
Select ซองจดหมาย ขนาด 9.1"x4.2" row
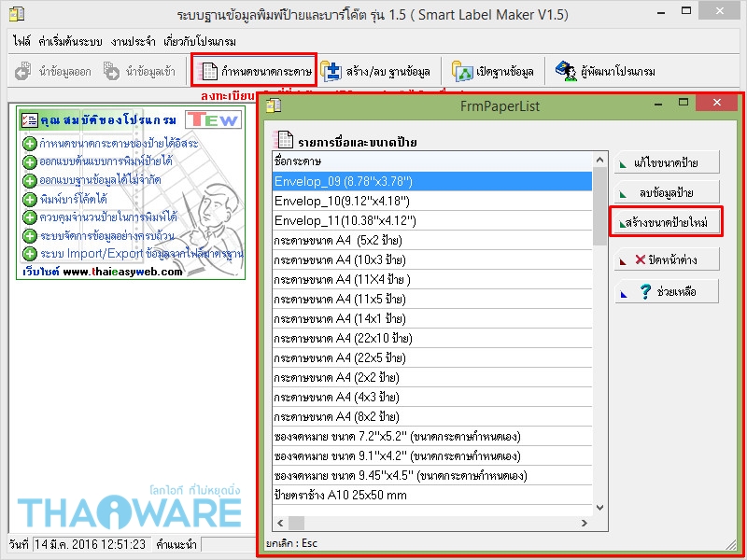coord(432,455)
